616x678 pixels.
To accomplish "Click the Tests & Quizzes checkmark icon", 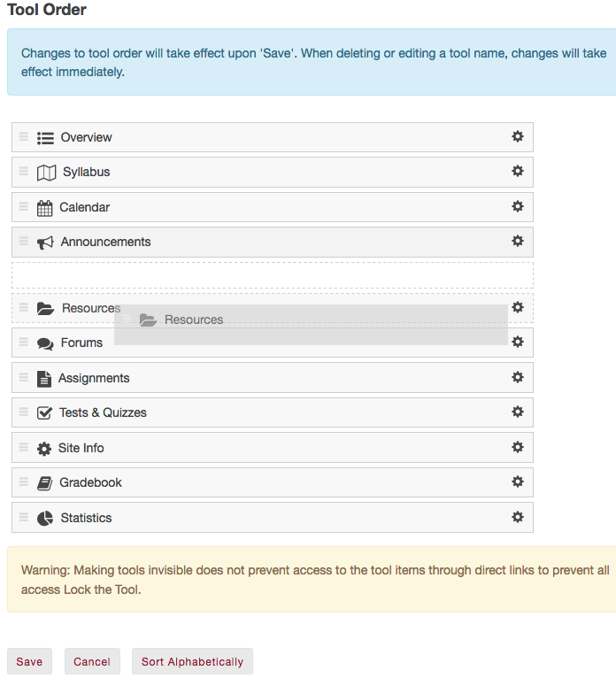I will (44, 413).
